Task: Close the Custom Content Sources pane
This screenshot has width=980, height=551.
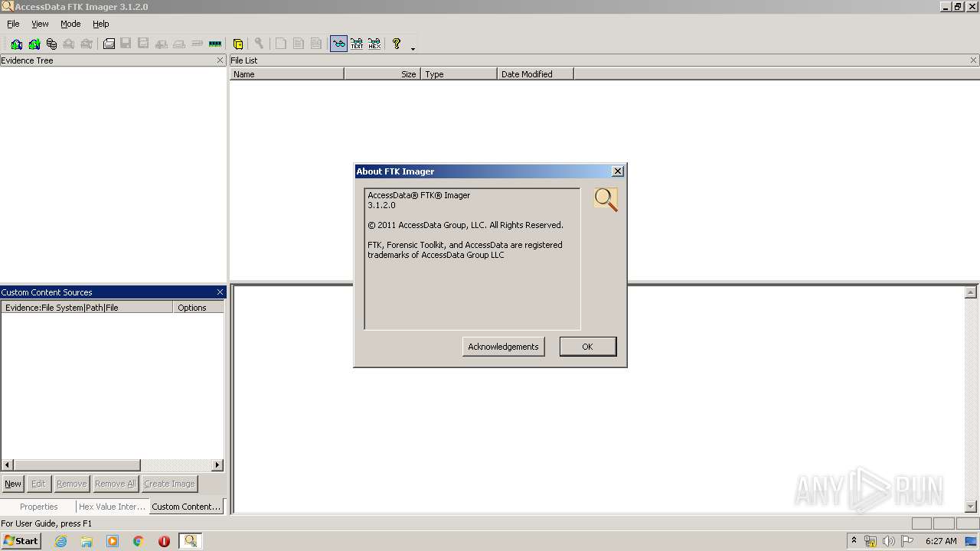Action: click(x=220, y=292)
